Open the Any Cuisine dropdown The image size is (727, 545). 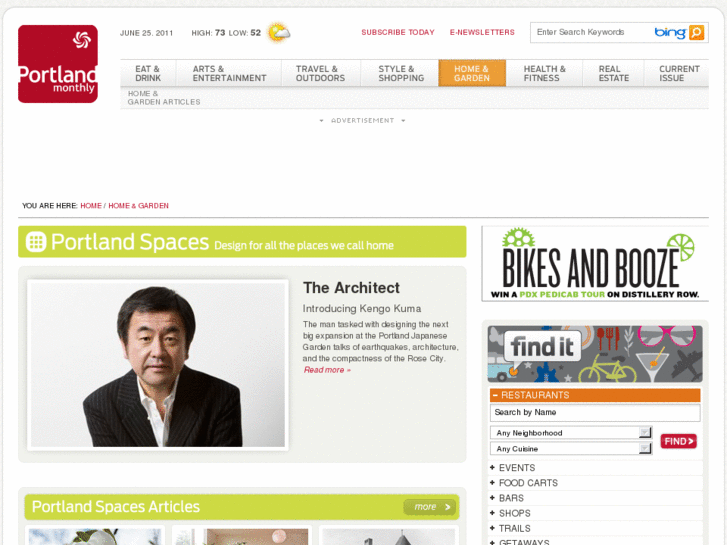point(571,449)
